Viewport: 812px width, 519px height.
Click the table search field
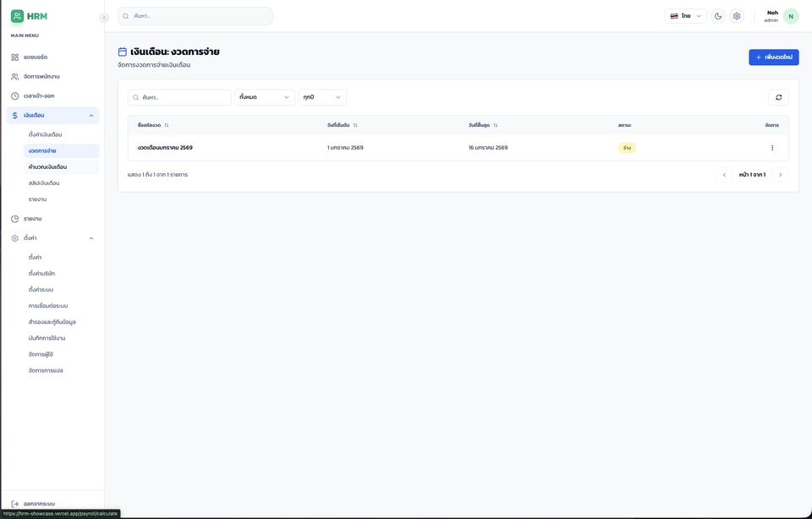(x=179, y=97)
